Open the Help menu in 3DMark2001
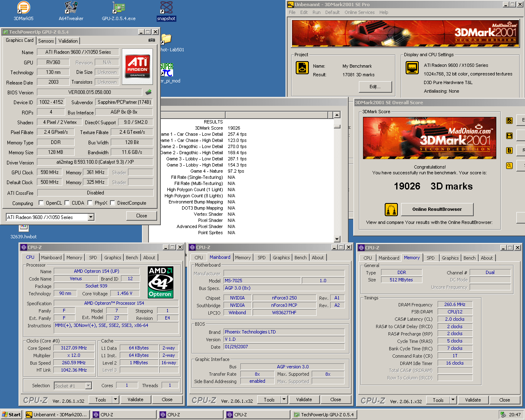This screenshot has width=525, height=420. [x=383, y=12]
